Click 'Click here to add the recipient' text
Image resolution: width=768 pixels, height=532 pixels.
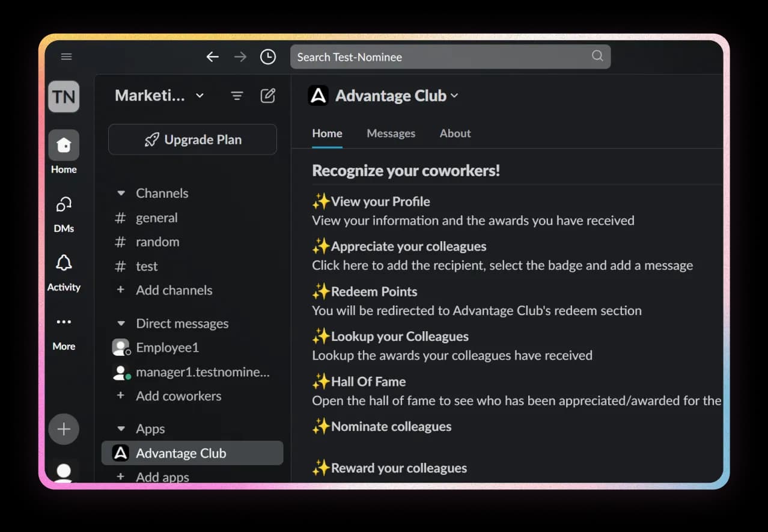click(502, 265)
